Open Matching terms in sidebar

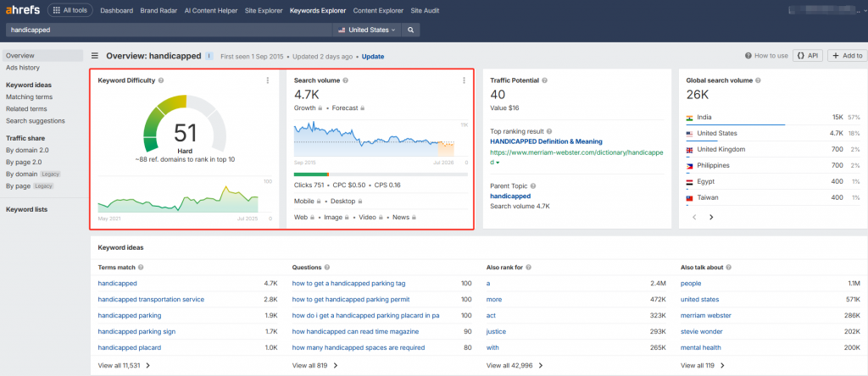(30, 97)
